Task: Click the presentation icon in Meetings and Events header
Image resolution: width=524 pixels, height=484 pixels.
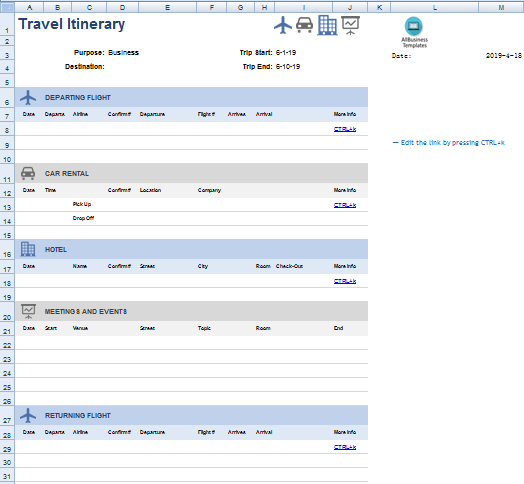Action: 28,311
